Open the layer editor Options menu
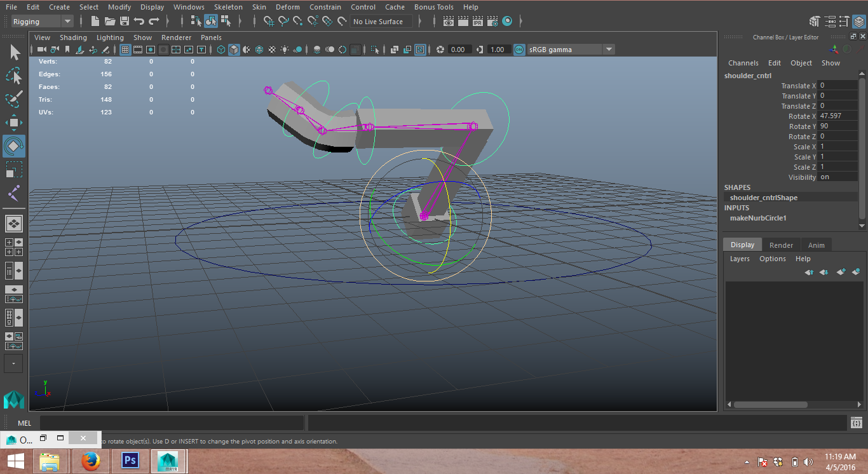This screenshot has width=868, height=474. click(x=773, y=259)
